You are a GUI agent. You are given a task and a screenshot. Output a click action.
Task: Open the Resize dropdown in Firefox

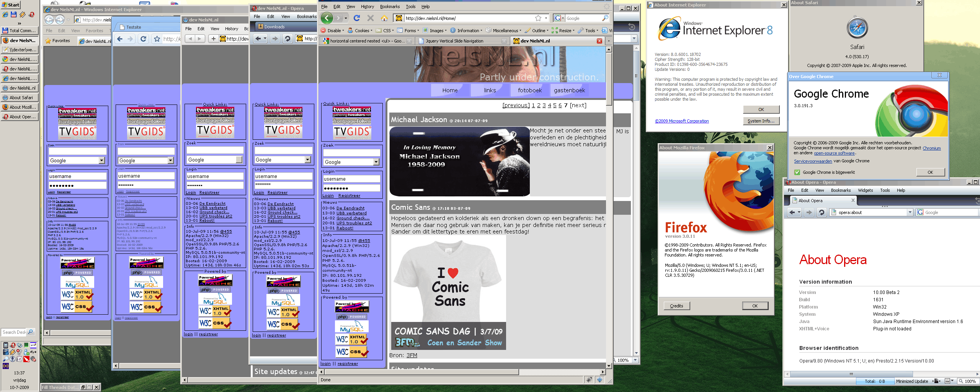(x=563, y=31)
